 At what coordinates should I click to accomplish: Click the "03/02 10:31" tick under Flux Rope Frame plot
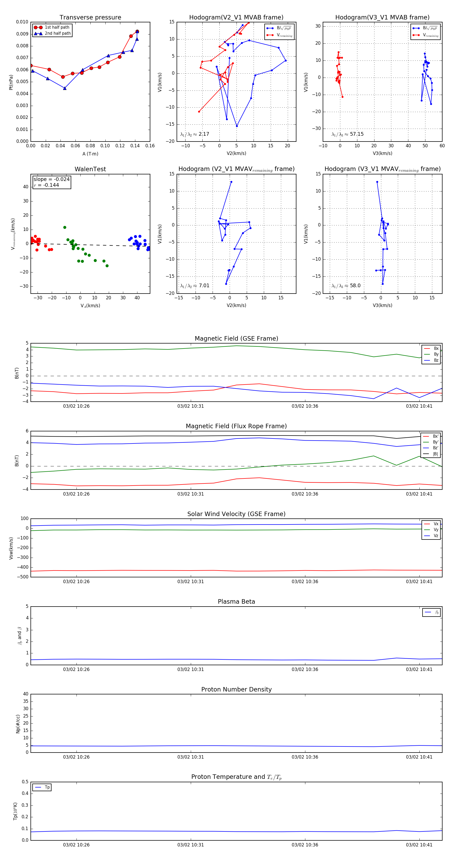(191, 494)
